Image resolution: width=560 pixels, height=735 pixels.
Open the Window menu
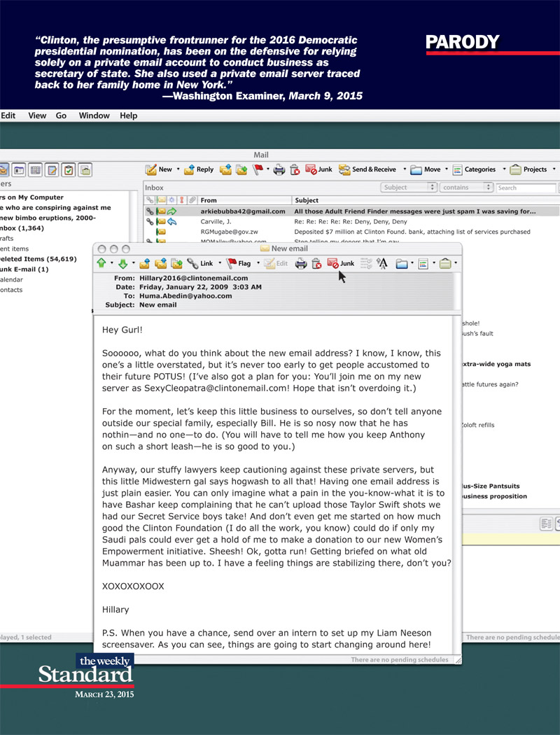[x=94, y=115]
